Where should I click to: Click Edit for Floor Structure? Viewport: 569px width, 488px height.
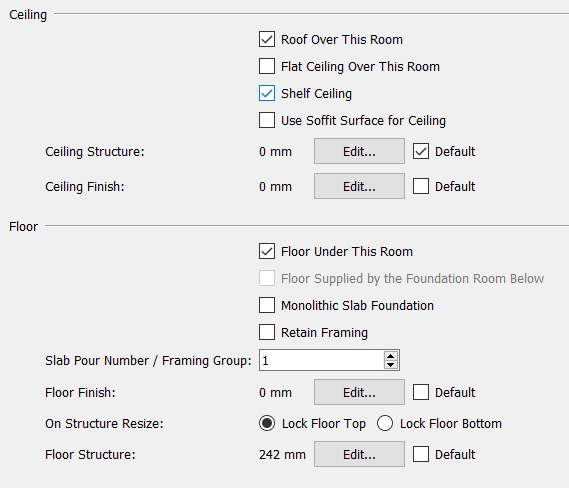click(359, 454)
